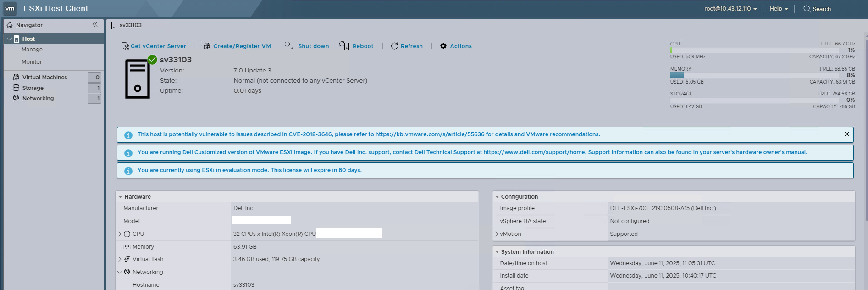
Task: Click the Virtual Machines icon in Navigator
Action: point(16,77)
